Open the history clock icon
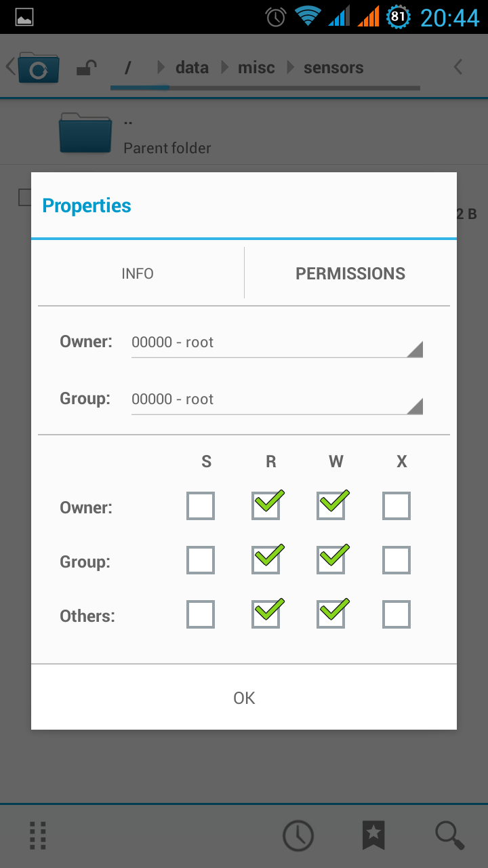This screenshot has height=868, width=488. coord(298,835)
